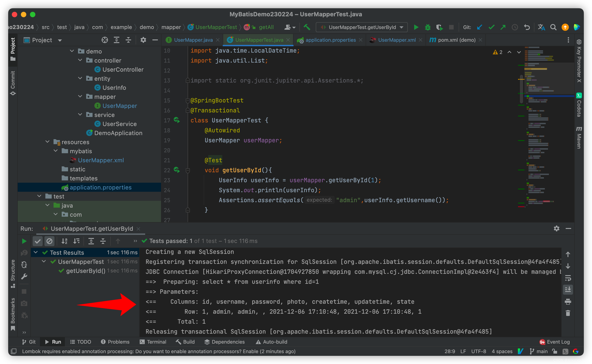Locate opened file in Project tree
This screenshot has width=592, height=364.
tap(105, 40)
